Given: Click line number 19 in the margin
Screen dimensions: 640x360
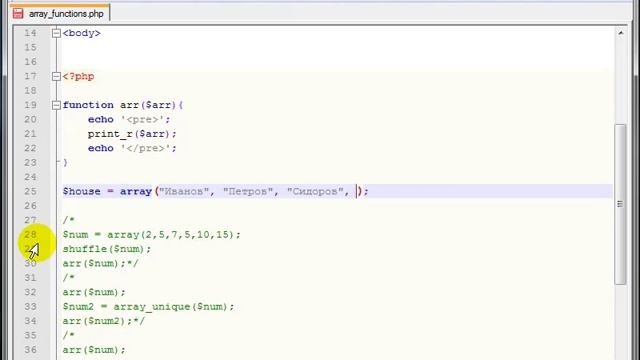Looking at the screenshot, I should 30,105.
